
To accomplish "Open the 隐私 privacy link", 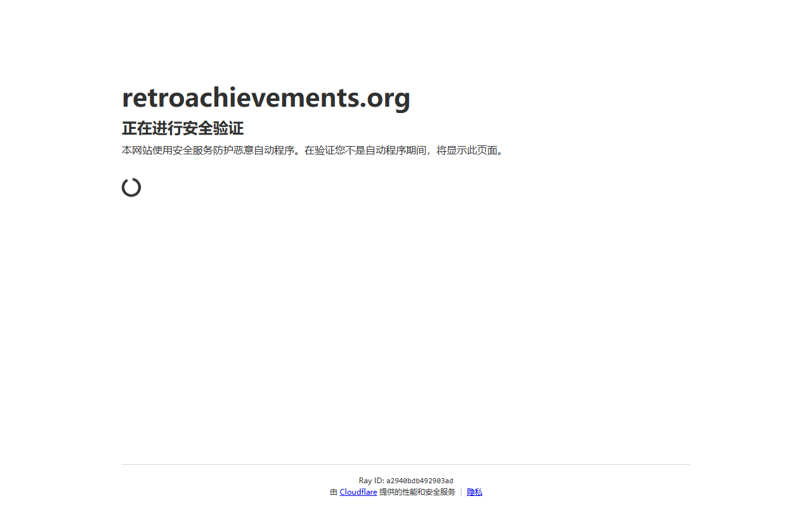I will tap(475, 492).
